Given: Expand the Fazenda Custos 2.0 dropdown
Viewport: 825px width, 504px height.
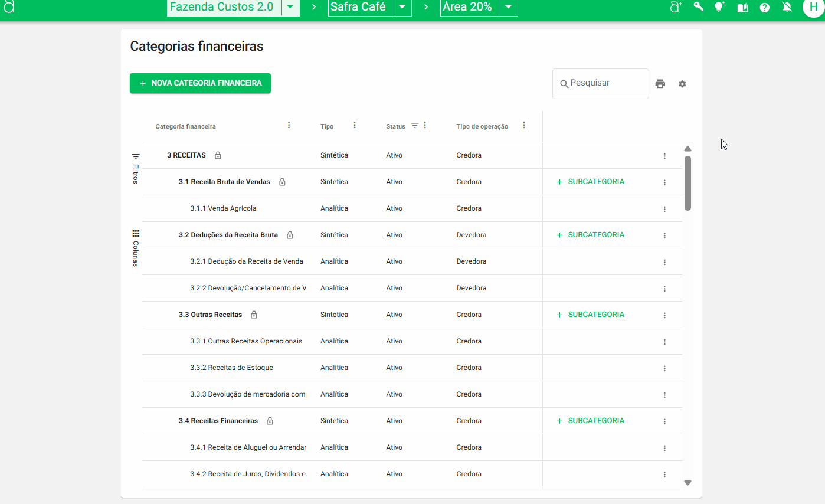Looking at the screenshot, I should point(290,8).
